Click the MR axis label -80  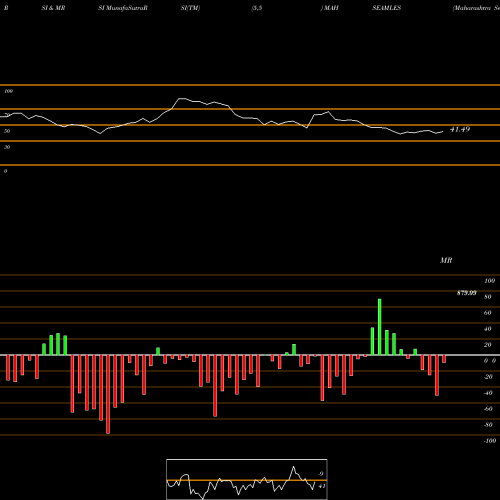pos(488,425)
